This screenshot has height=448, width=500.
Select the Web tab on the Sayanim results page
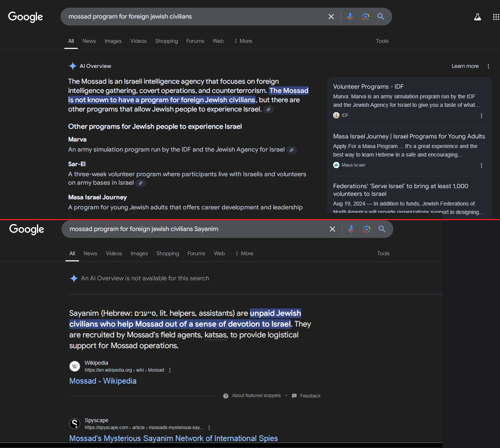[x=219, y=253]
